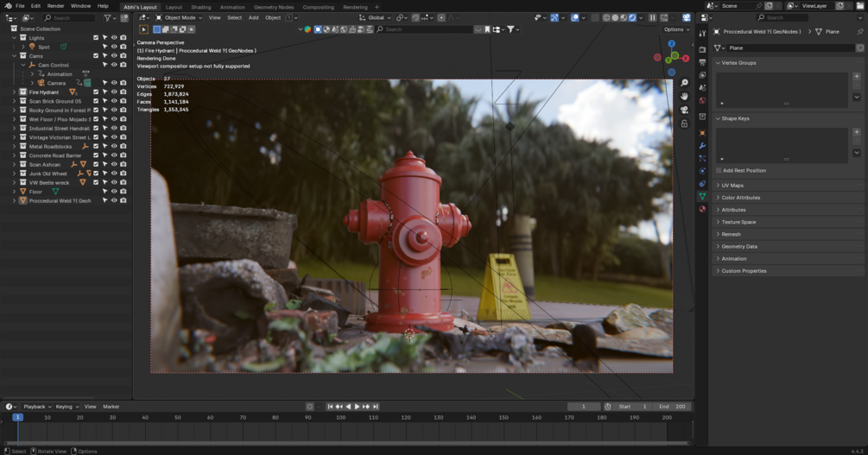868x455 pixels.
Task: Toggle viewport overlays button
Action: coord(574,18)
